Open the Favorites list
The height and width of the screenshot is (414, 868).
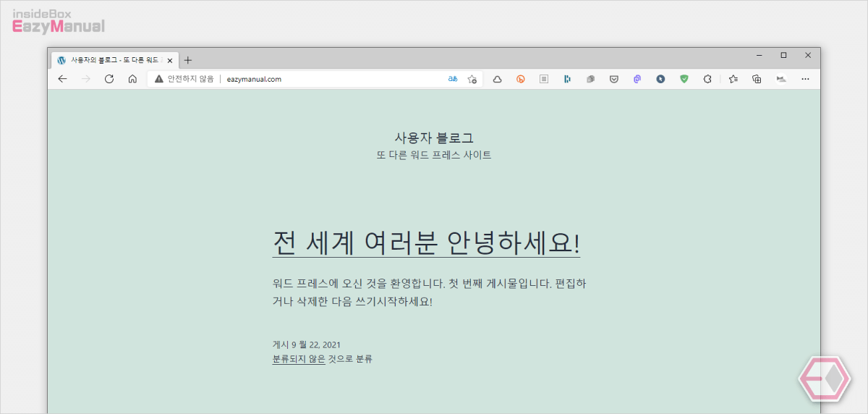[x=733, y=79]
